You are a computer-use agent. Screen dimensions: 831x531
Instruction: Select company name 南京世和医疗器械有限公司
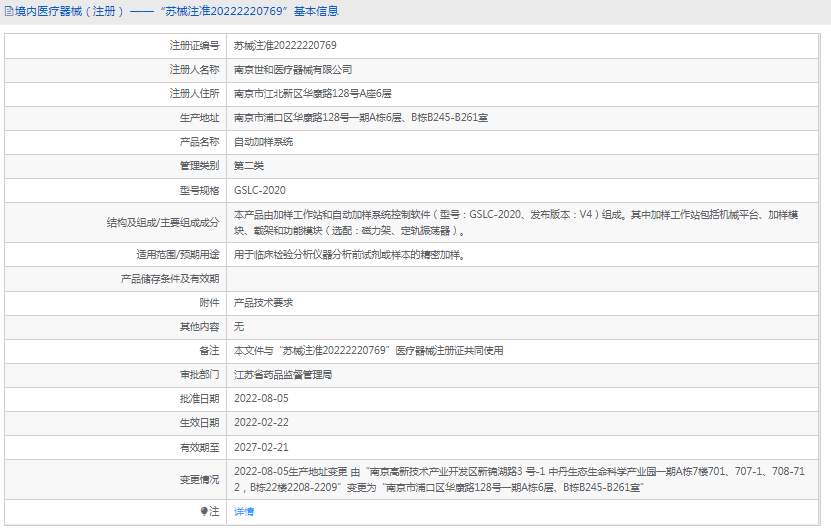[293, 69]
